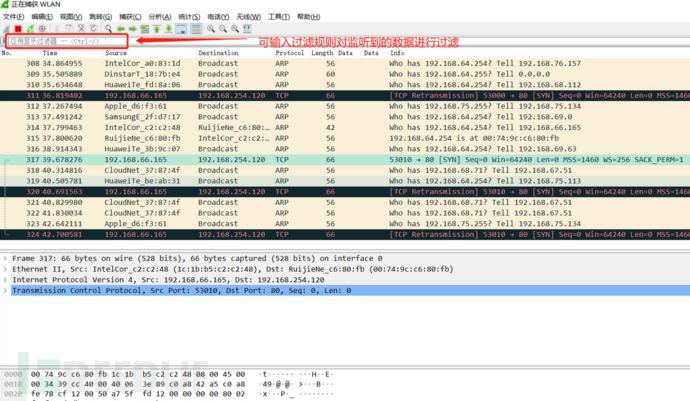Click the Find packet magnifier icon
This screenshot has width=690, height=401.
[108, 30]
